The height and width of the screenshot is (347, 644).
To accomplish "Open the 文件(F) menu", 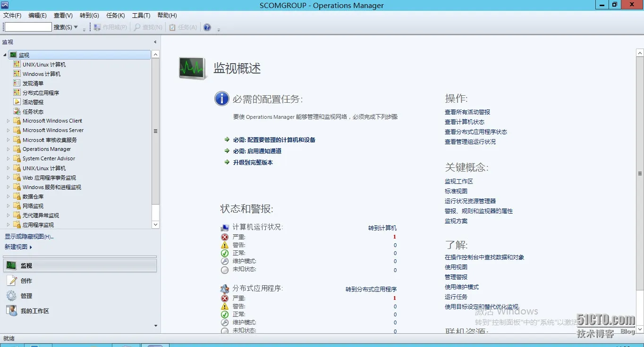I will pos(12,16).
